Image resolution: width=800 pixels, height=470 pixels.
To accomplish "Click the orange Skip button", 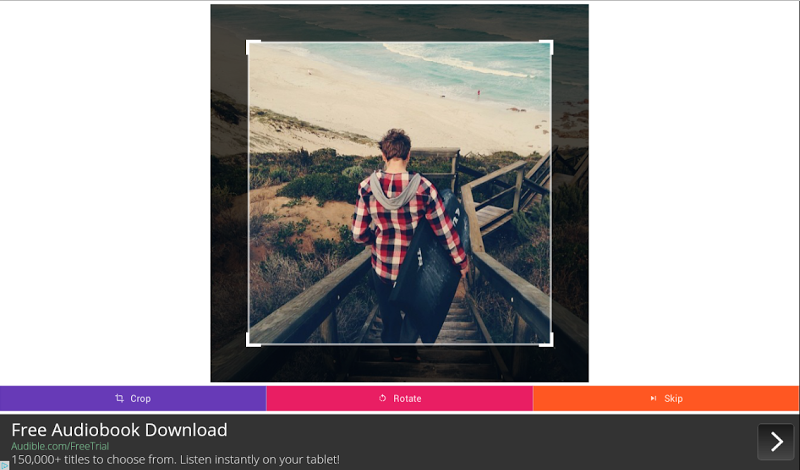I will (666, 399).
